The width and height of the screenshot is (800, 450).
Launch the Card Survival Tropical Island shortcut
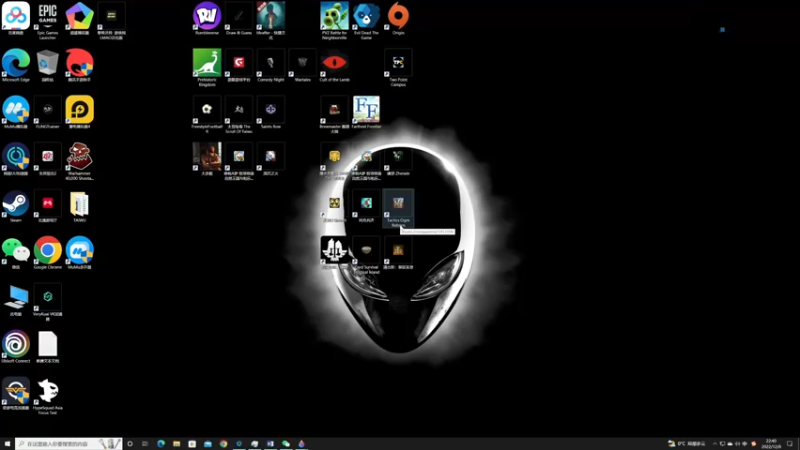tap(366, 255)
